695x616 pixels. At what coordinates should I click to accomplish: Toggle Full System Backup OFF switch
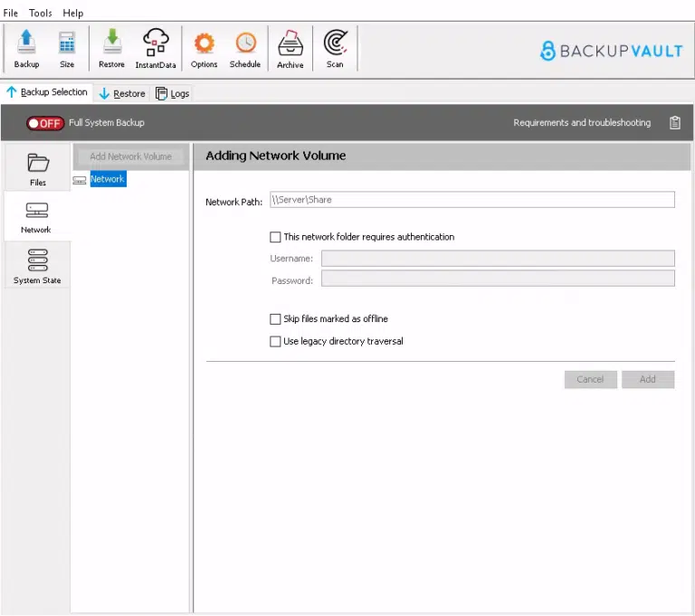45,123
